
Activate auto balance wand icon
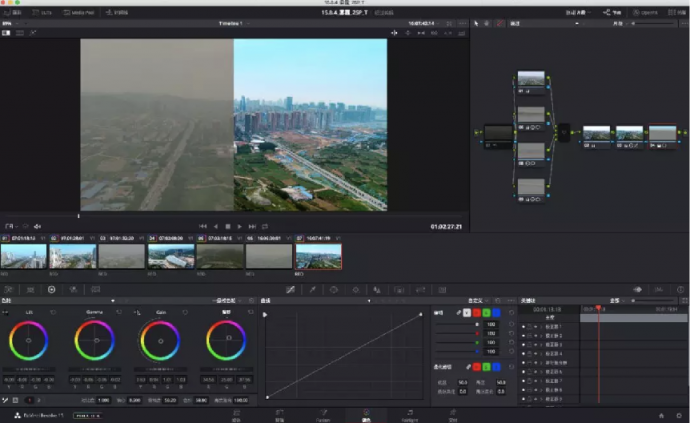point(5,400)
